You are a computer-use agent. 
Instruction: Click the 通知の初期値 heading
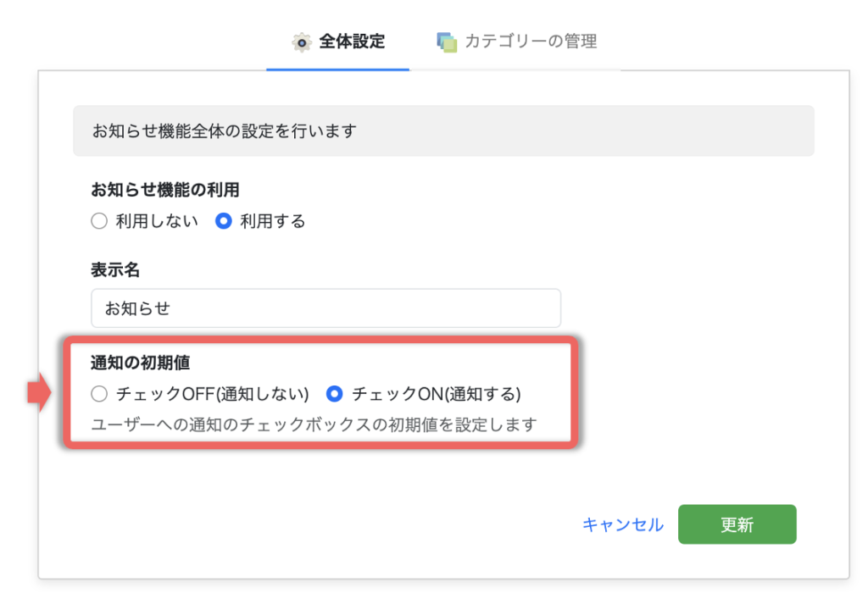point(140,362)
